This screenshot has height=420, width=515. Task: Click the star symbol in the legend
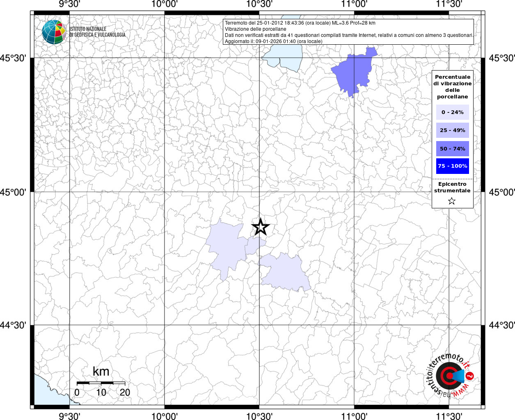coord(452,201)
